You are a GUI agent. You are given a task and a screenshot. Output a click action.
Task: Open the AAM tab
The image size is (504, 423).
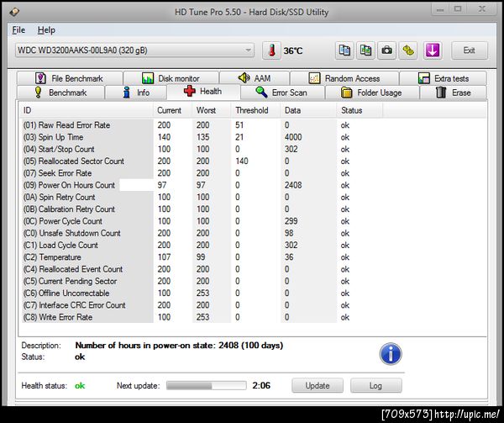coord(255,78)
